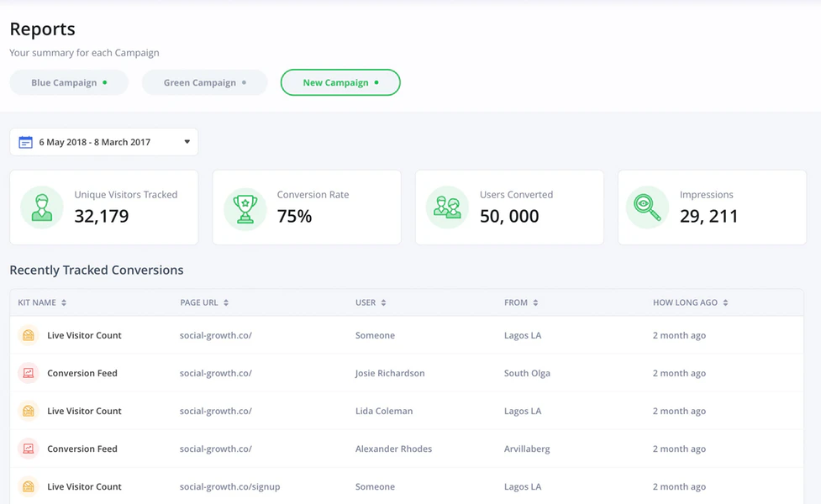This screenshot has width=821, height=504.
Task: Click the Unique Visitors Tracked person icon
Action: 42,207
